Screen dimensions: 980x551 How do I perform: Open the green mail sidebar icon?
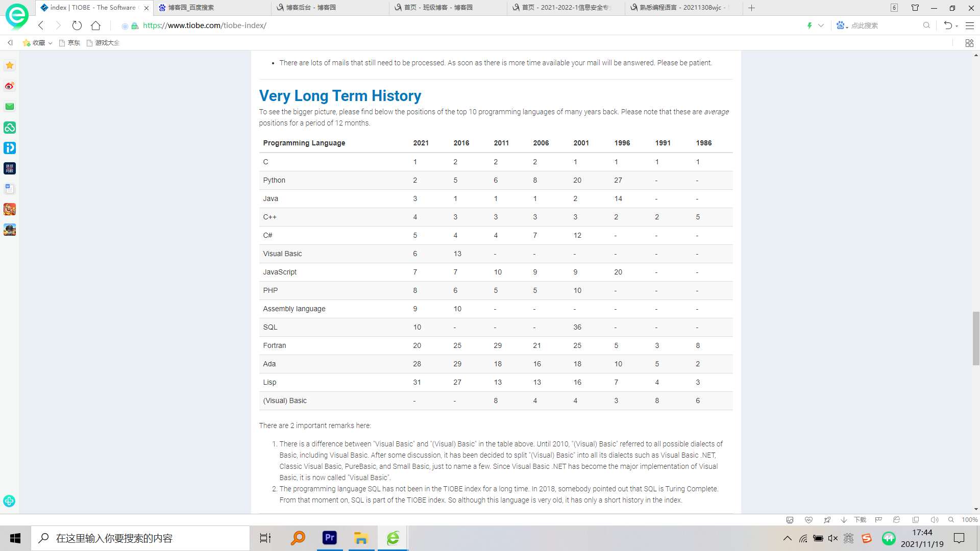pos(10,107)
